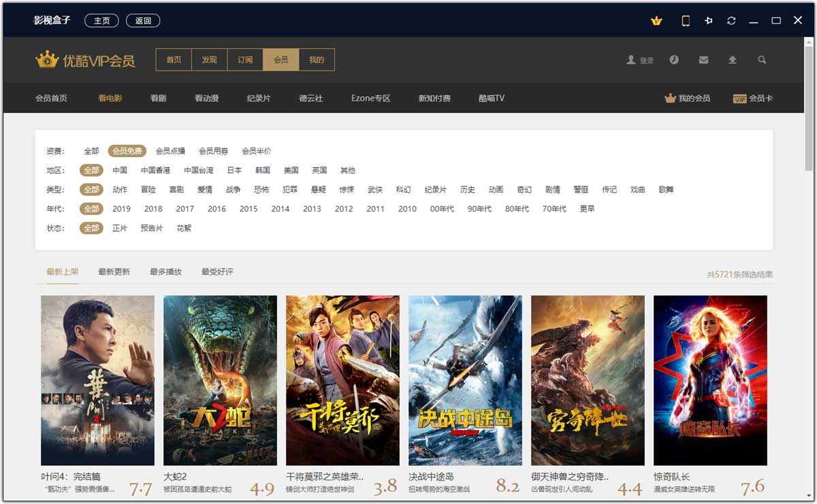817x504 pixels.
Task: Open 德云社 section
Action: (x=311, y=98)
